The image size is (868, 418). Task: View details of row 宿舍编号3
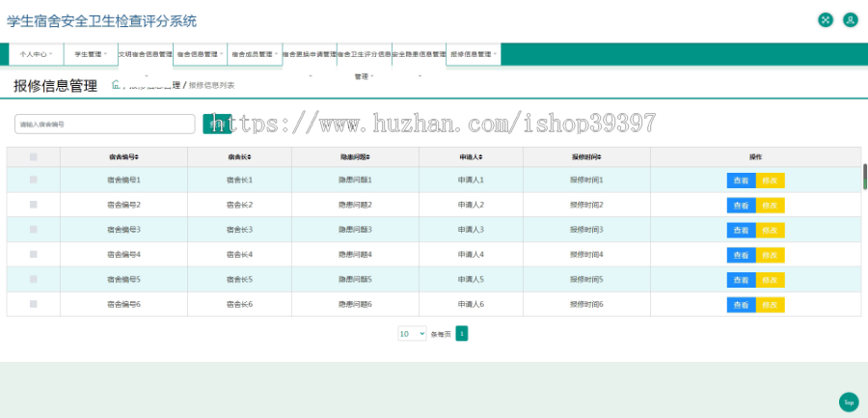(742, 230)
